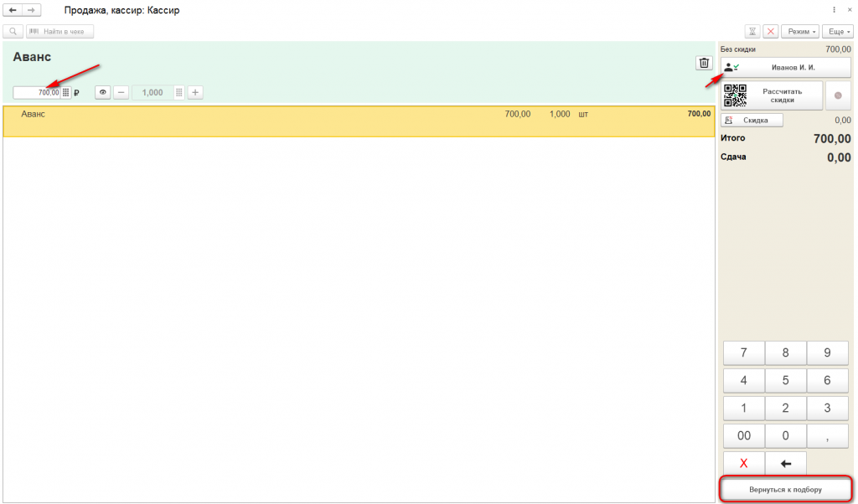Open the Режим dropdown
858x504 pixels.
(800, 32)
